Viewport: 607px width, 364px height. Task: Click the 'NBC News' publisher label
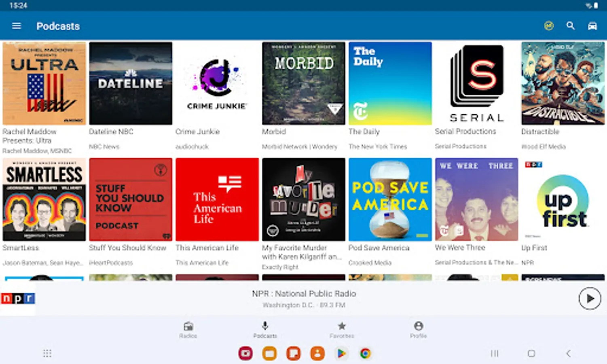coord(104,146)
